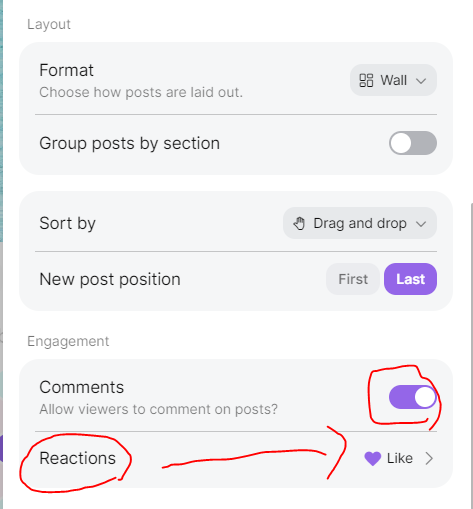The image size is (473, 509).
Task: Click the chevron arrow in Drag and drop selector
Action: coord(421,224)
